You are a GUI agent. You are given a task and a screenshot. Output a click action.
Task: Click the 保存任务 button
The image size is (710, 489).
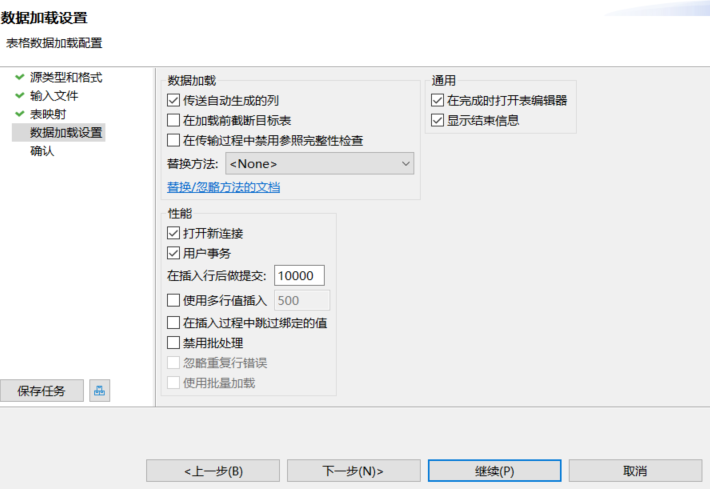click(41, 391)
